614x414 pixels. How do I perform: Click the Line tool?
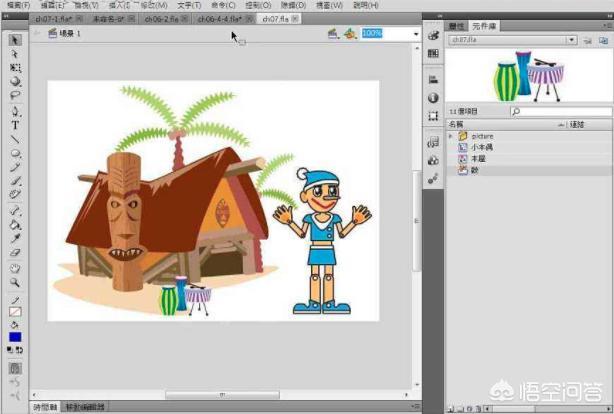[15, 141]
